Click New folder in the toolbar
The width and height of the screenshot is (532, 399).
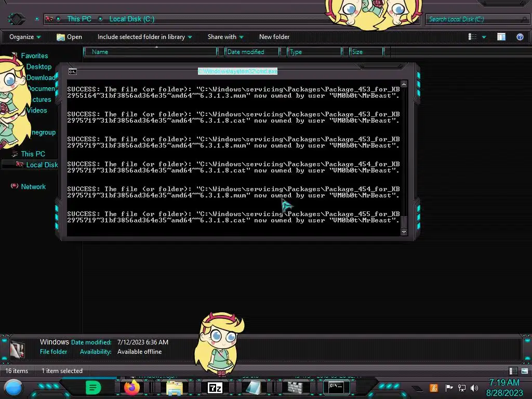point(274,37)
